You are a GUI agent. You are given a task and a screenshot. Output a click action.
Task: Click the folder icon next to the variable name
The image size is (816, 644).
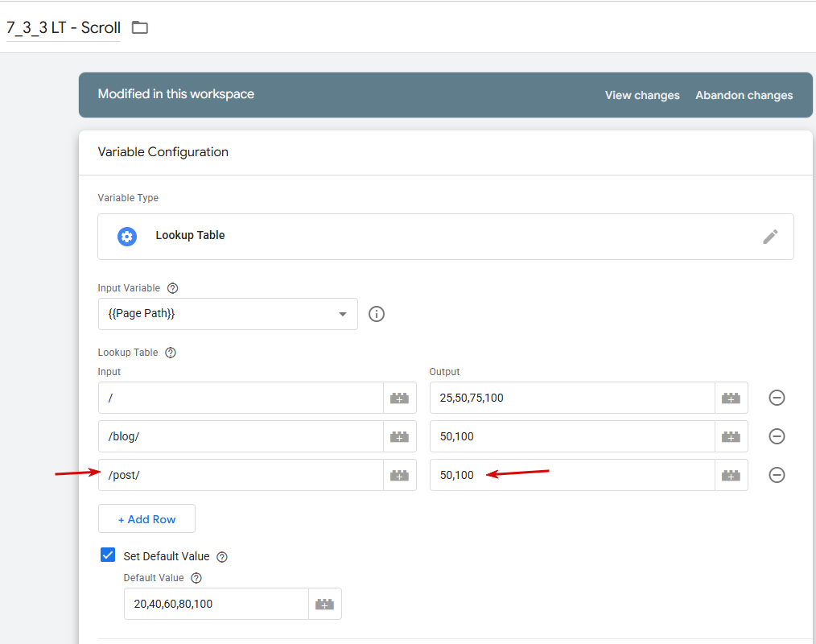click(140, 27)
